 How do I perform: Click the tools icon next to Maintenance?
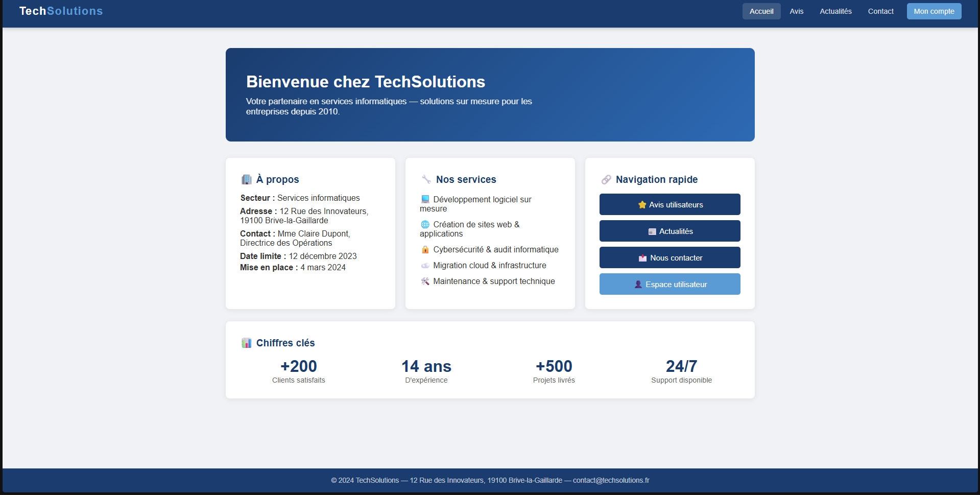(425, 281)
